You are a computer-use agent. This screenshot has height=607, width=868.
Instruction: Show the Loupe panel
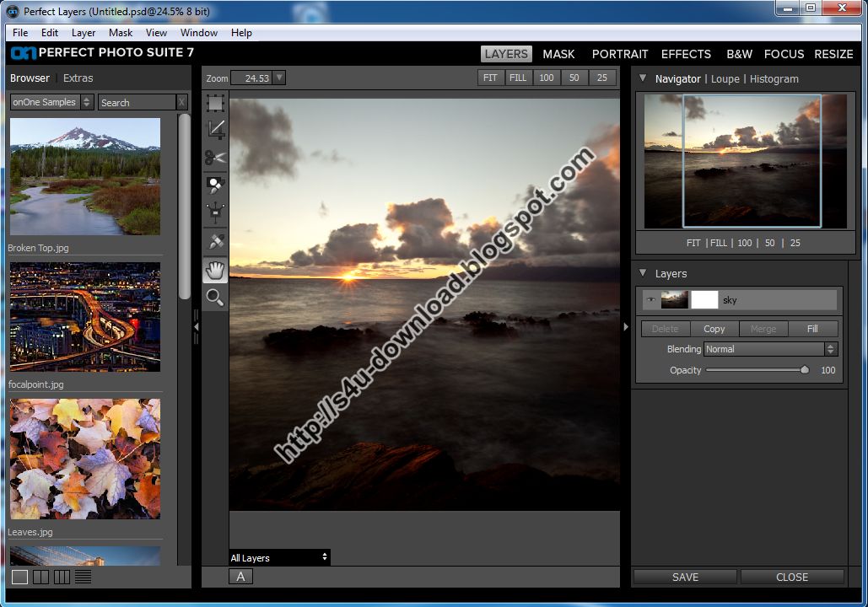(725, 78)
